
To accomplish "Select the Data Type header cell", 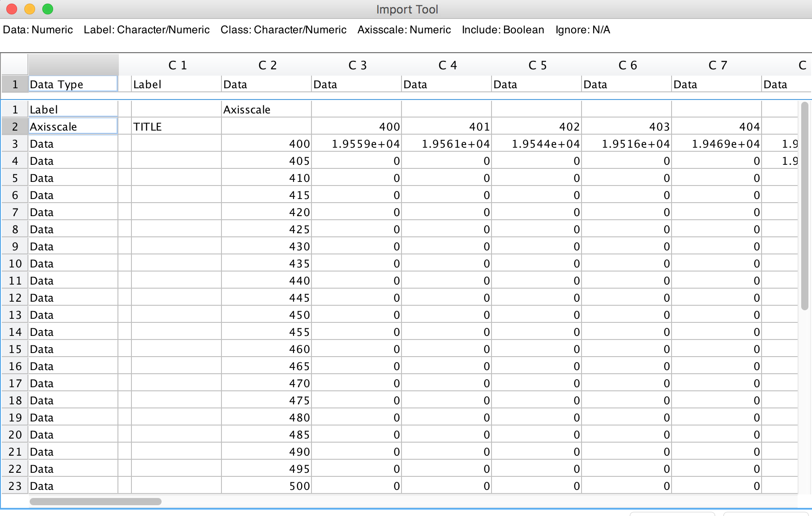I will pos(73,84).
